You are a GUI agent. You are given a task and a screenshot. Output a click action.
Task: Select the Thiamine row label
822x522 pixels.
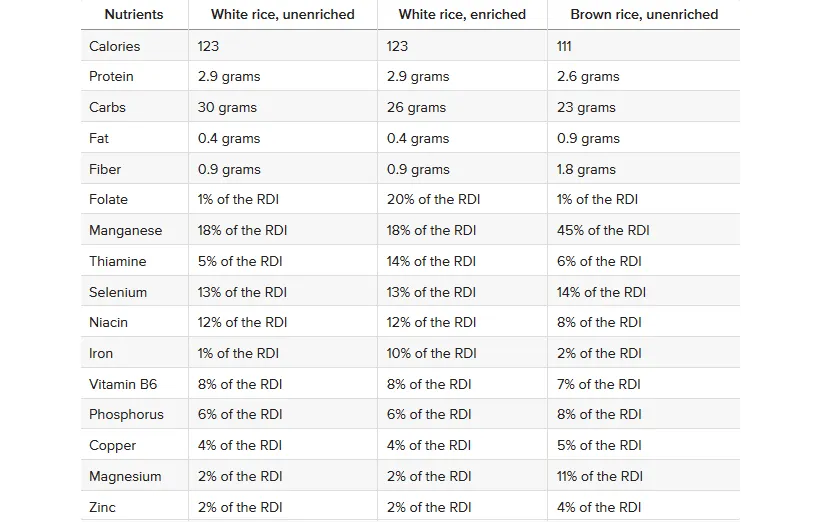pyautogui.click(x=118, y=262)
